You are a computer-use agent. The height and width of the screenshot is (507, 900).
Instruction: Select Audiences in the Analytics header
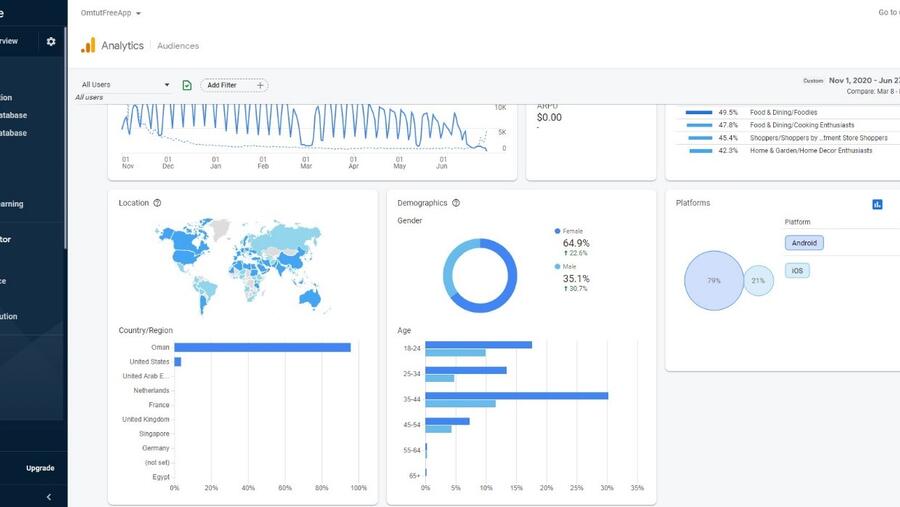[178, 46]
